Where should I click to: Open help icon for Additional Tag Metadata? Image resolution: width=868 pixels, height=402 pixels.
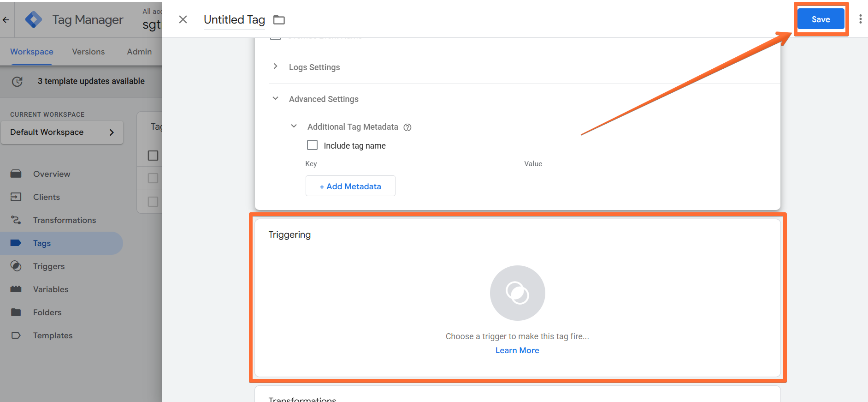tap(407, 127)
